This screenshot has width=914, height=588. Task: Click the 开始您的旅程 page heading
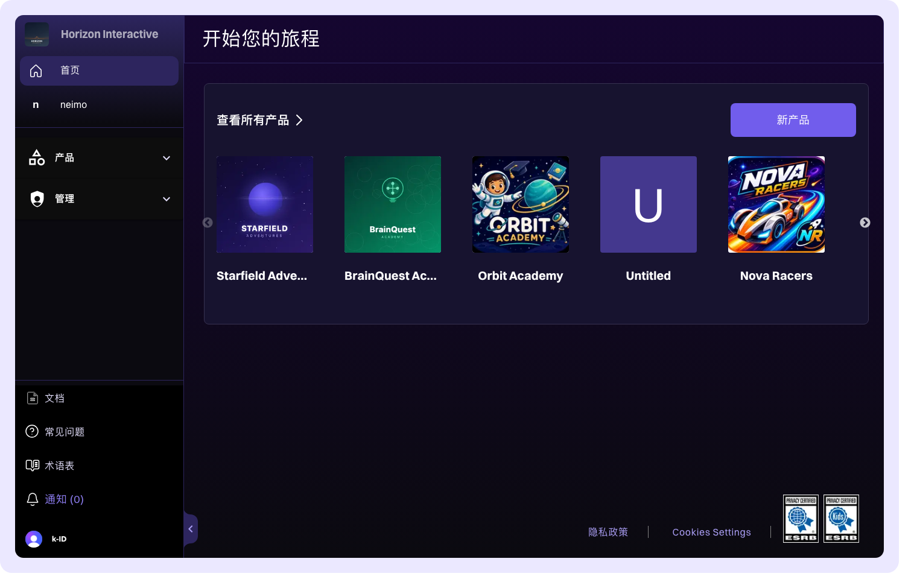click(261, 39)
